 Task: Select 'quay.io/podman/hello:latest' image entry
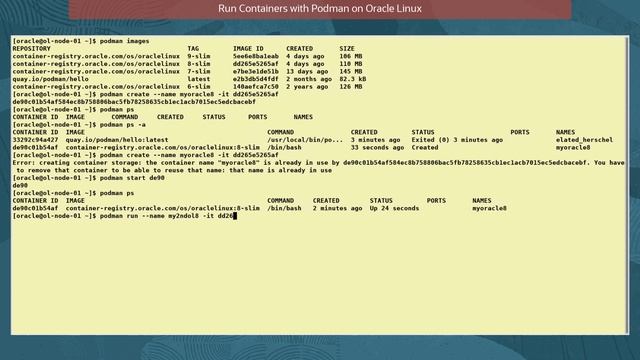point(117,140)
